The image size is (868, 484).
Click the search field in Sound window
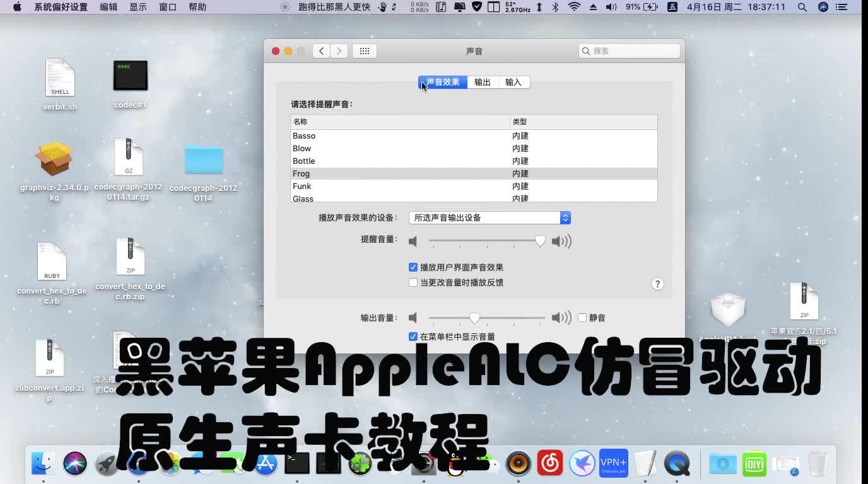click(x=630, y=51)
